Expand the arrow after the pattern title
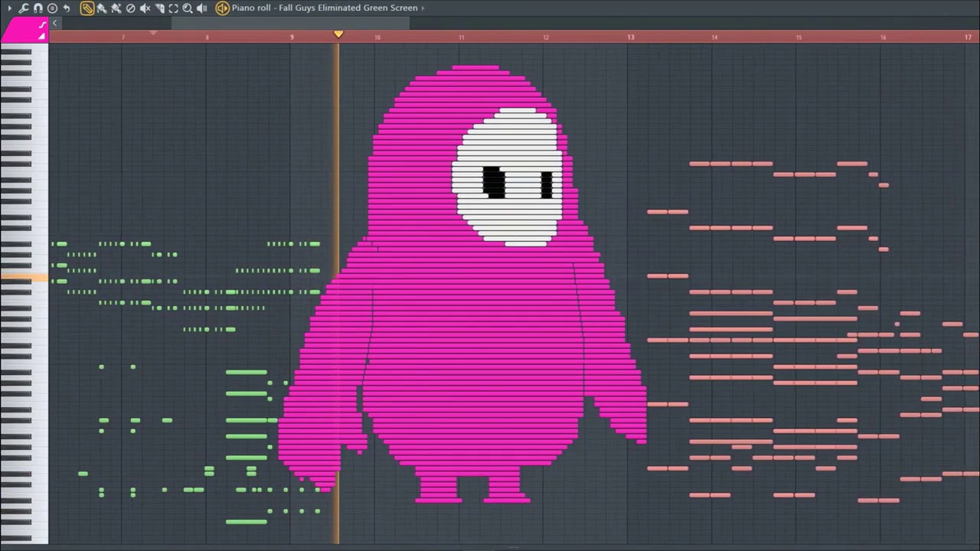 [x=423, y=8]
